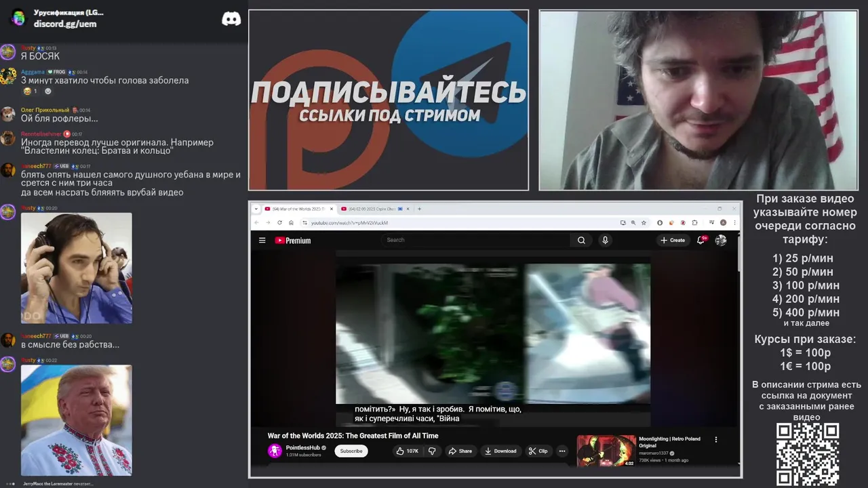Click the Discord logo in chat header
Image resolution: width=868 pixels, height=488 pixels.
231,18
